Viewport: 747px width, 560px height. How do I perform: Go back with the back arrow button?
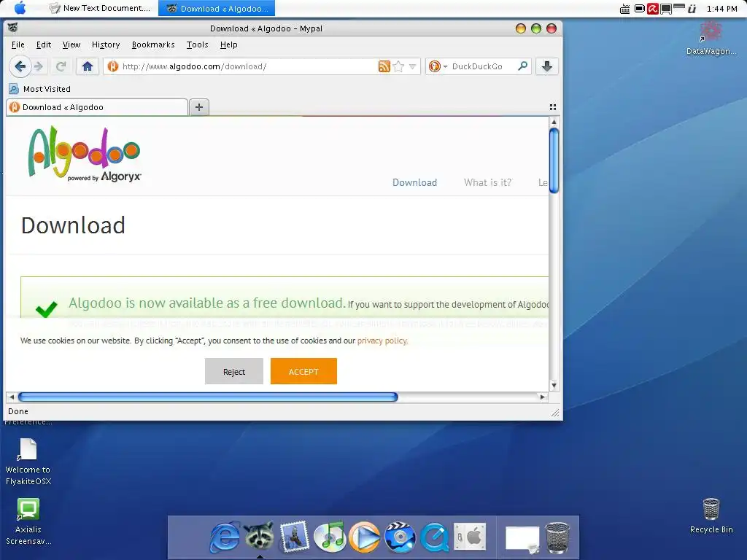20,66
